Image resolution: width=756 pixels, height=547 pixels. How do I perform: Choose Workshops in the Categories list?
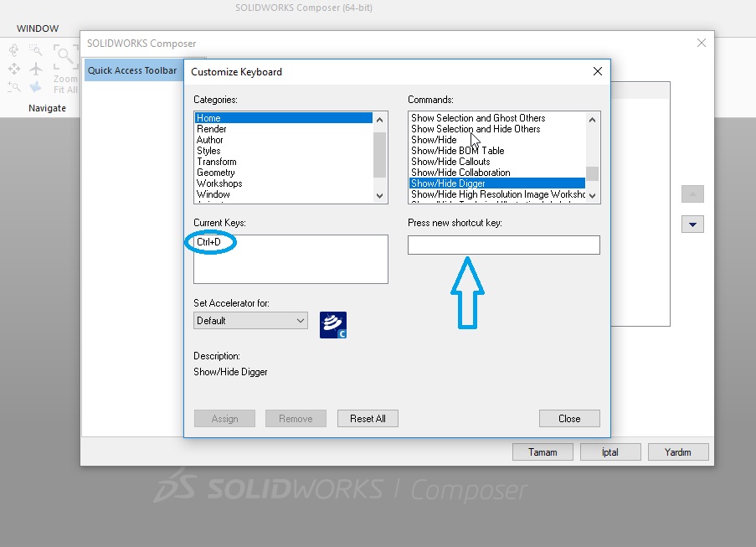click(219, 183)
